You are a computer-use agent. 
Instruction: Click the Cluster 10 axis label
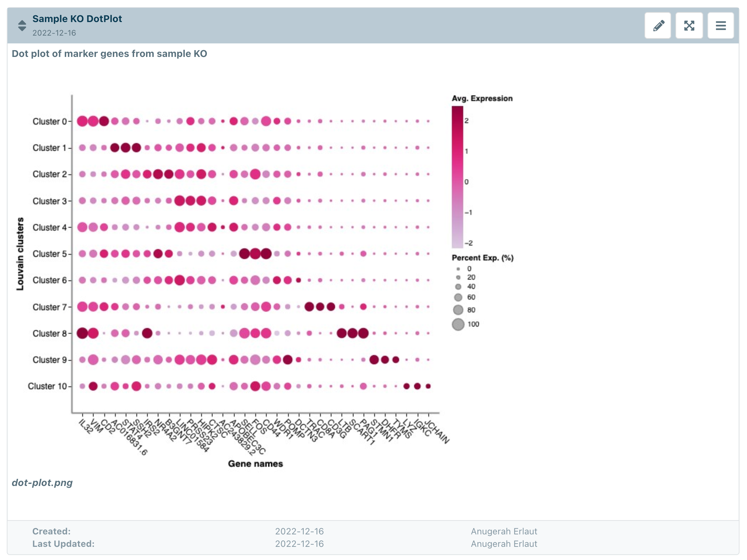47,386
